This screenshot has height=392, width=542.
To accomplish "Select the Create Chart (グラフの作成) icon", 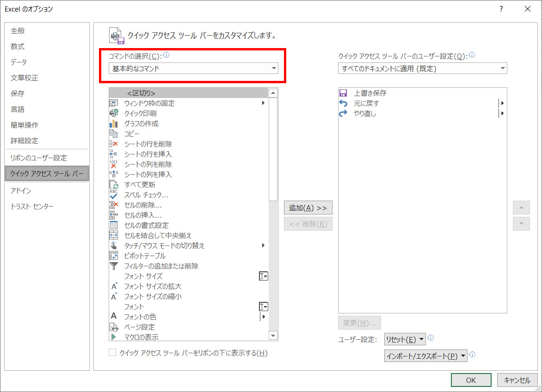I will pos(114,123).
